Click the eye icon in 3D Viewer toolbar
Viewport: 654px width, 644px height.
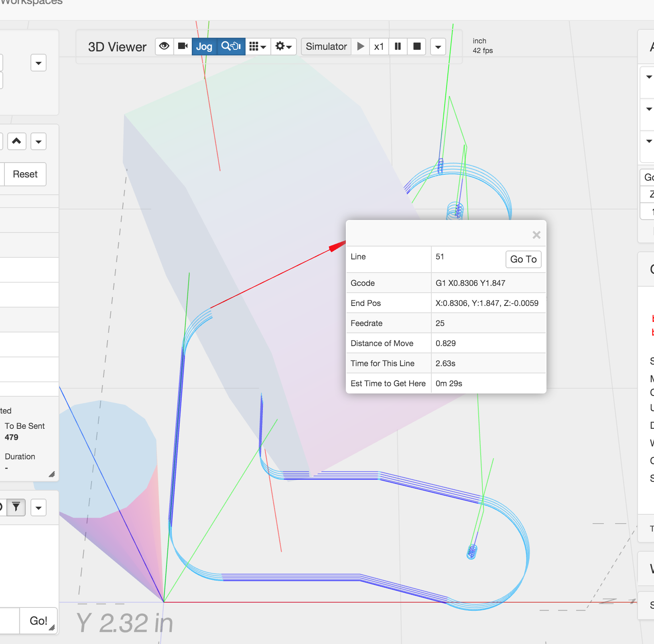point(164,46)
